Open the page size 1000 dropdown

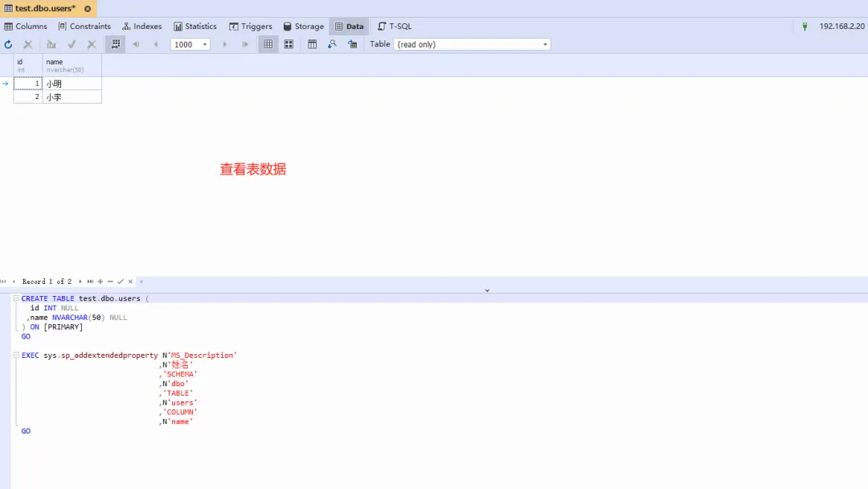click(x=205, y=44)
